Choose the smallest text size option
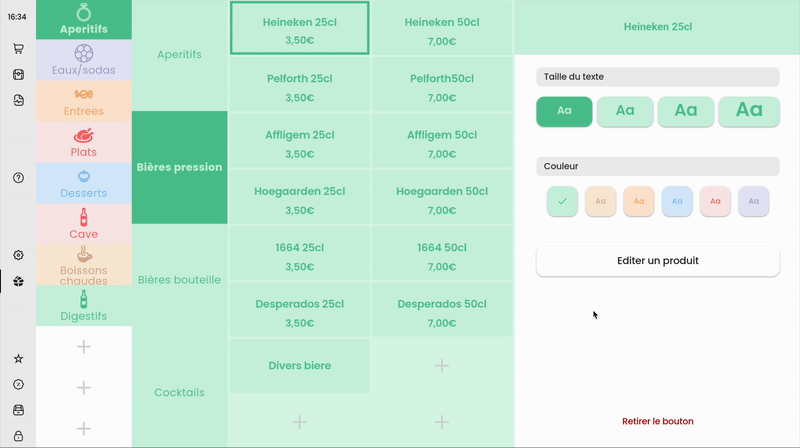This screenshot has width=800, height=448. click(x=564, y=111)
